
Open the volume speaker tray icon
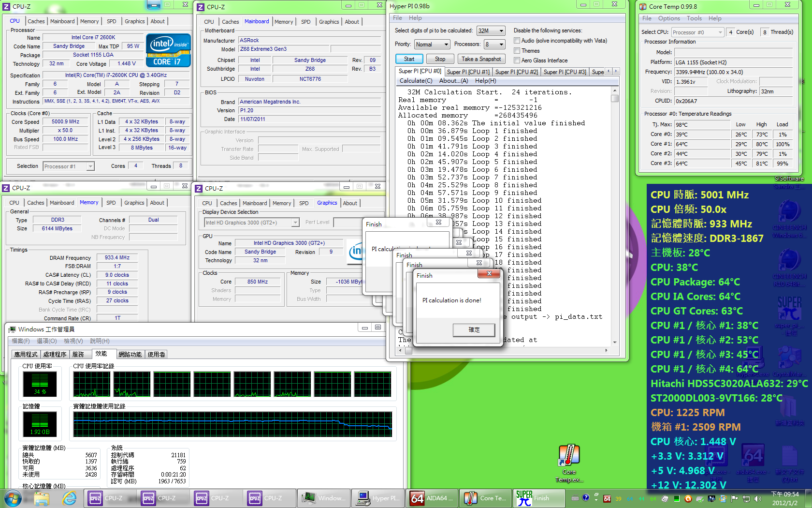tap(757, 499)
